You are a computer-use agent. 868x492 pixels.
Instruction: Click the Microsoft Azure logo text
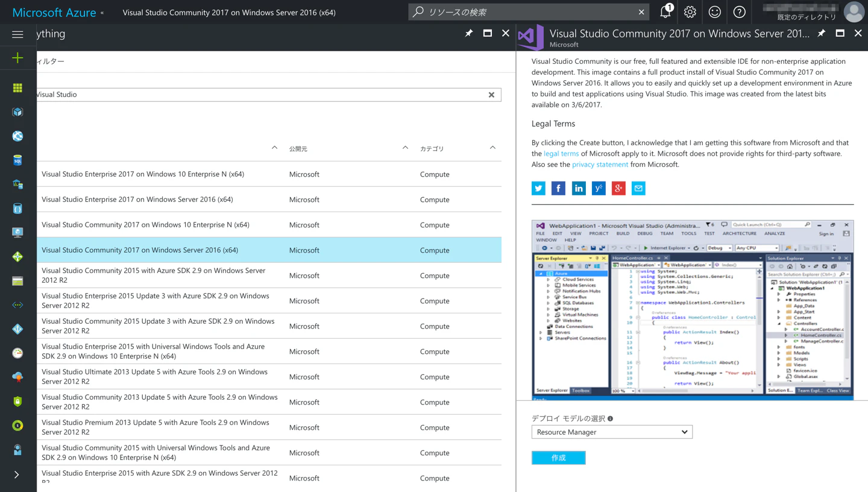[54, 12]
